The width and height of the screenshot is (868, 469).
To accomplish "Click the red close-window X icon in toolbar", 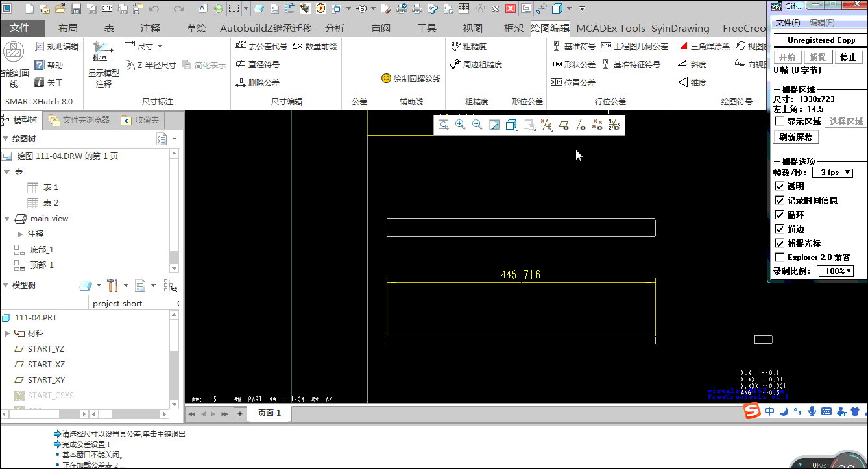I will (x=511, y=8).
